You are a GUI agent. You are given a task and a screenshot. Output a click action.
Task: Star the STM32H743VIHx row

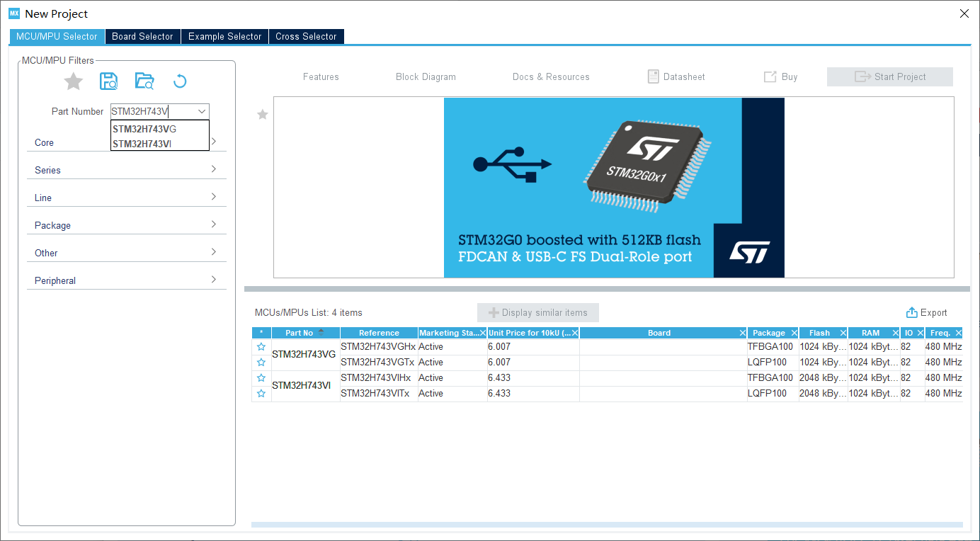pyautogui.click(x=261, y=378)
